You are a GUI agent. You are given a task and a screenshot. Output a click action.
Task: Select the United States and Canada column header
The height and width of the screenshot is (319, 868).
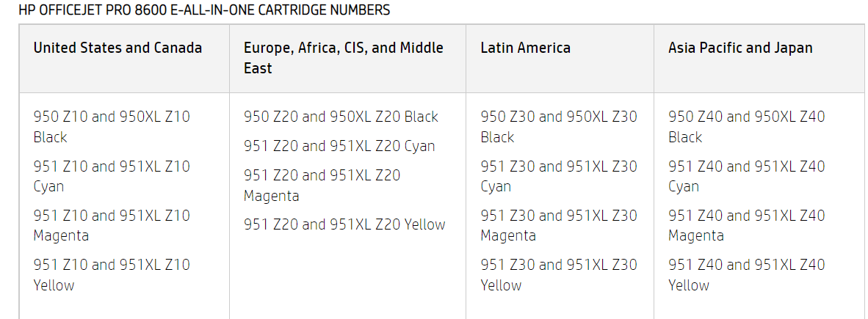[117, 48]
